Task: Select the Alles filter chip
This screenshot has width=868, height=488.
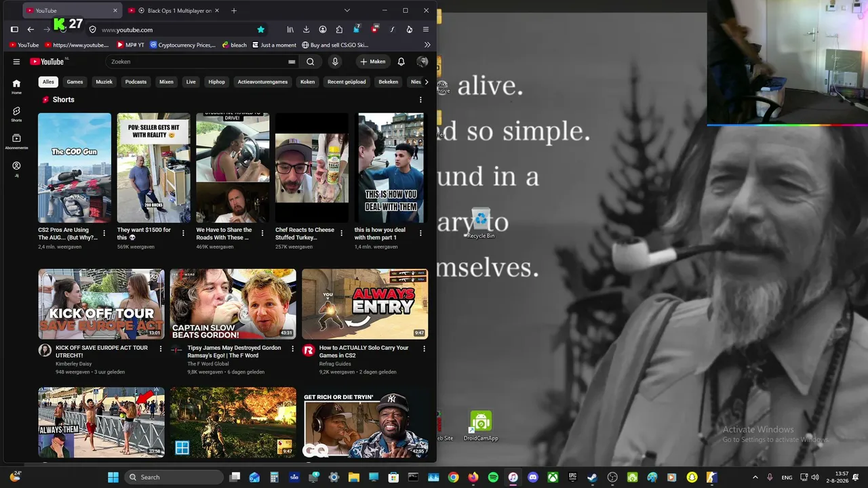Action: [48, 82]
